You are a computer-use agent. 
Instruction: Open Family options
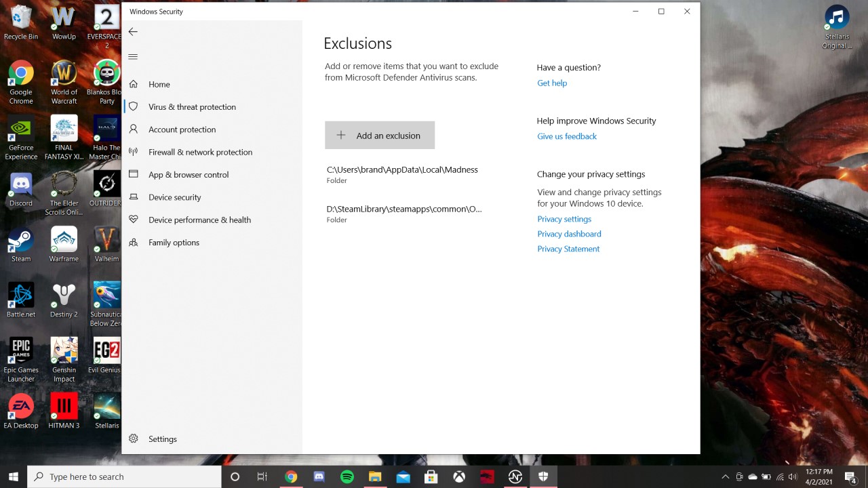tap(174, 243)
